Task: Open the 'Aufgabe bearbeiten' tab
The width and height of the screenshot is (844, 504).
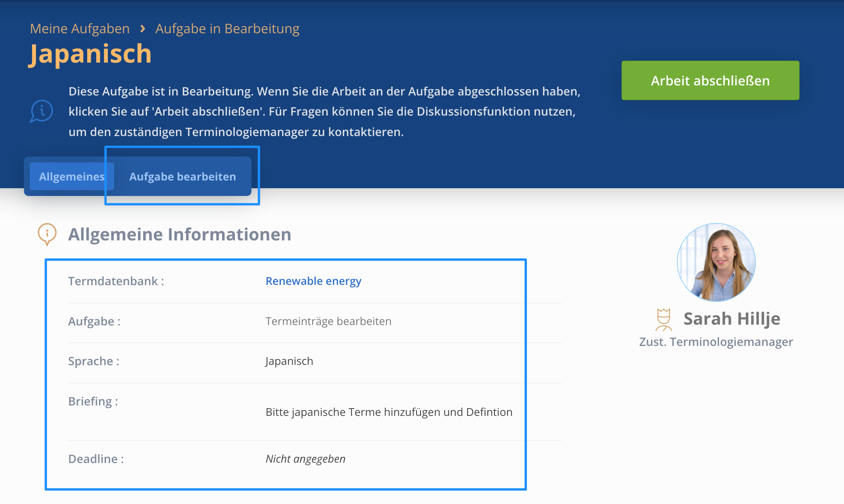Action: tap(183, 176)
